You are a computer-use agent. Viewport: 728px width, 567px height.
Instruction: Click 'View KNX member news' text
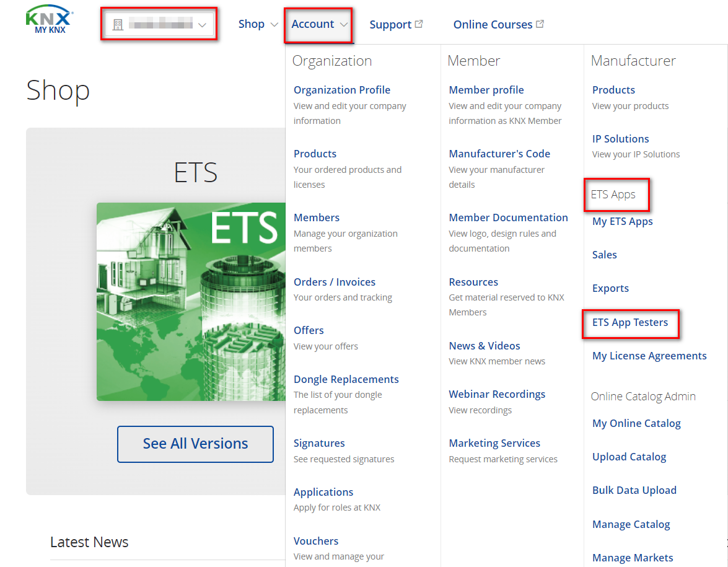(497, 361)
